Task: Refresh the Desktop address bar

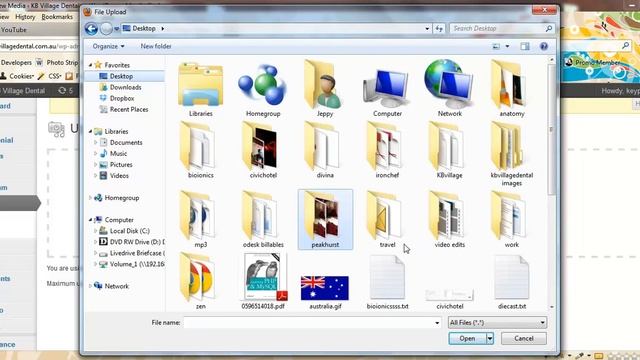Action: coord(439,29)
